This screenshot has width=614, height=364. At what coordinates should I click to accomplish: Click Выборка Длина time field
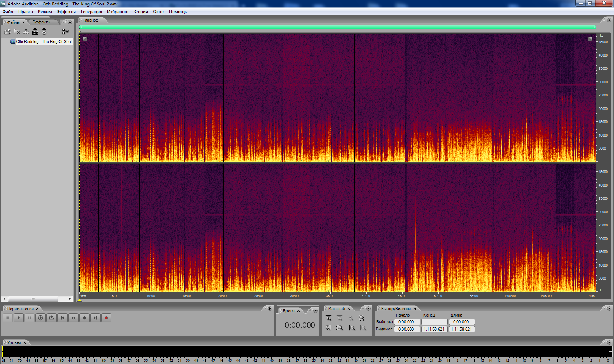[x=462, y=322]
